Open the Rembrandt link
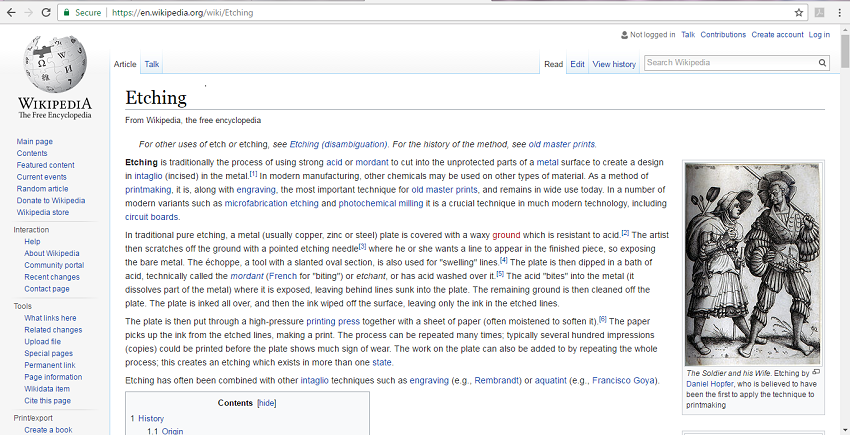This screenshot has width=850, height=435. tap(497, 380)
